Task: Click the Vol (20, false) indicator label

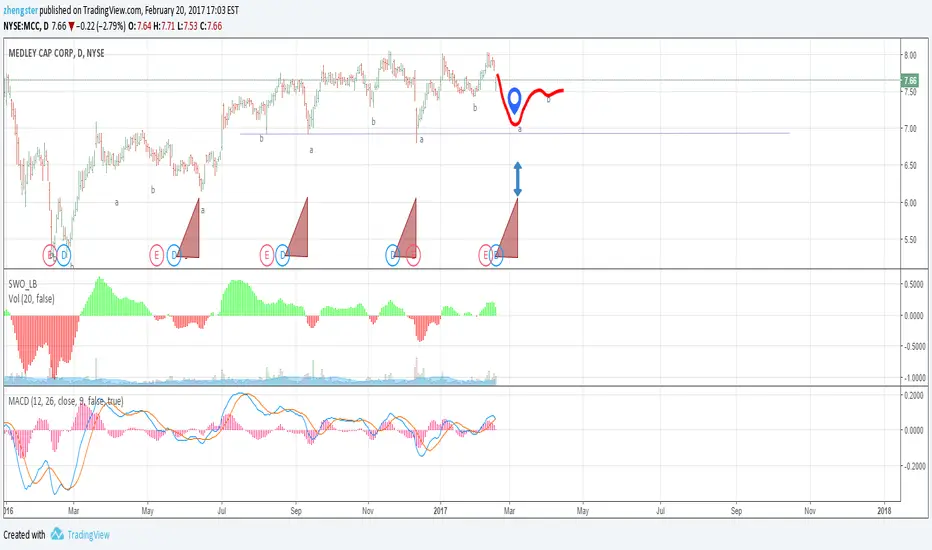Action: pyautogui.click(x=32, y=298)
